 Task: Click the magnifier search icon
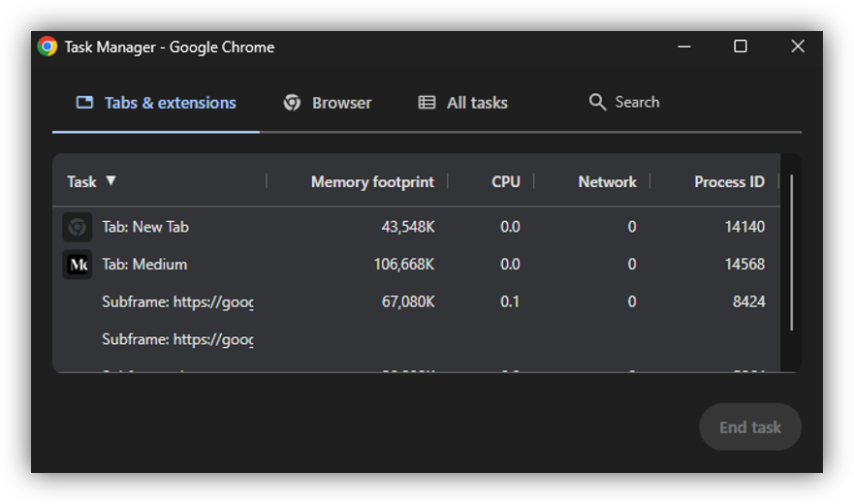pos(597,102)
